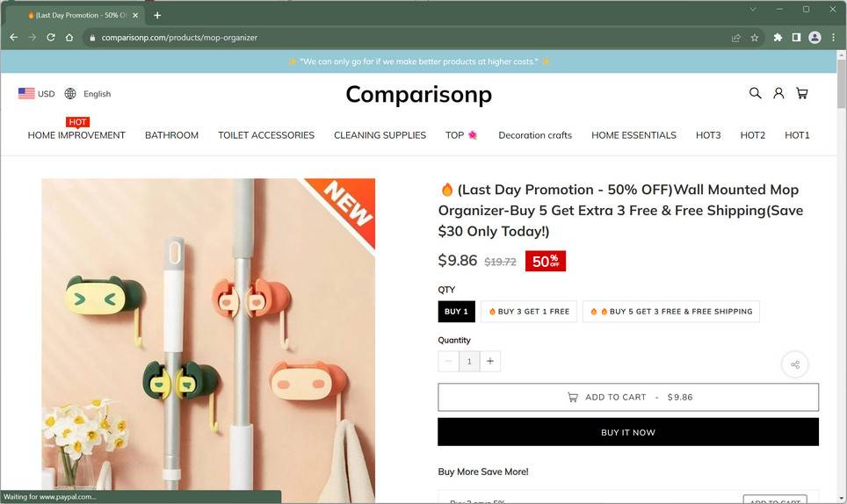Open the user account icon

(x=778, y=93)
